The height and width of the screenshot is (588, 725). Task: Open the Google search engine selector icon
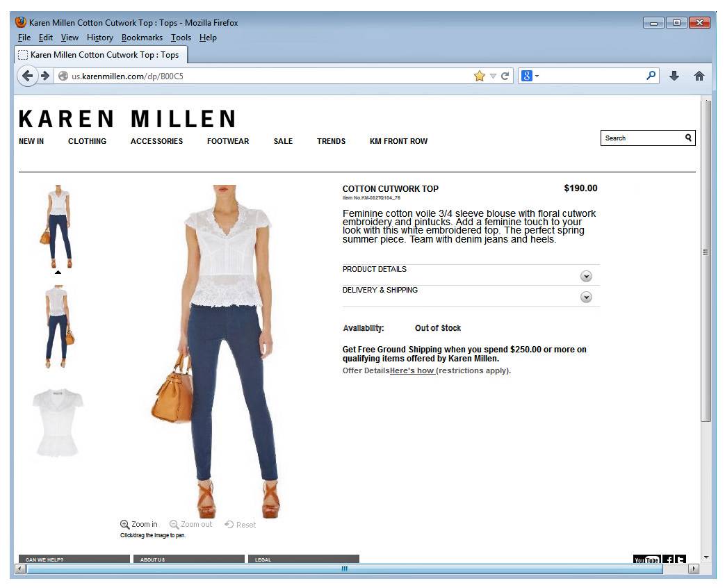point(527,76)
